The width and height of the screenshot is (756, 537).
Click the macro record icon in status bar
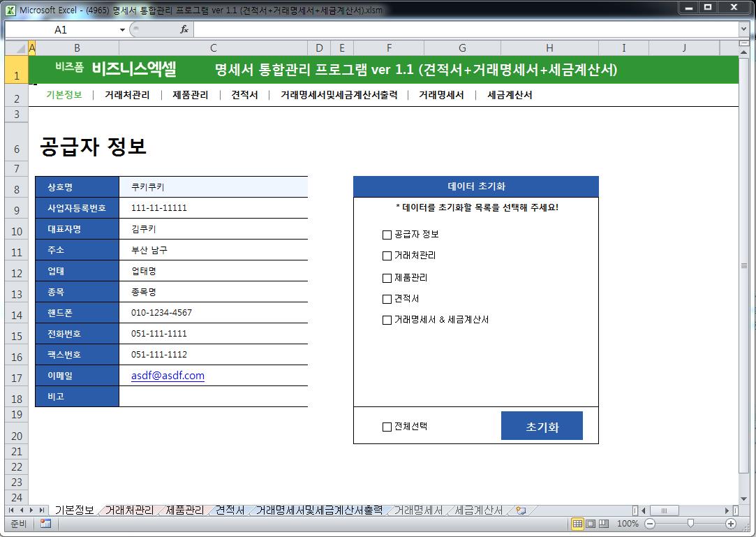[x=45, y=524]
